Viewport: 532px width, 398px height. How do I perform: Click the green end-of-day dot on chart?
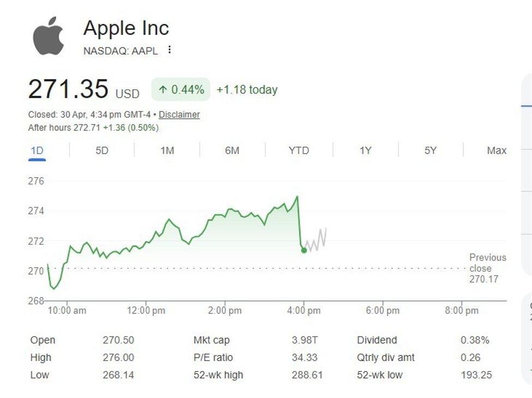tap(304, 250)
